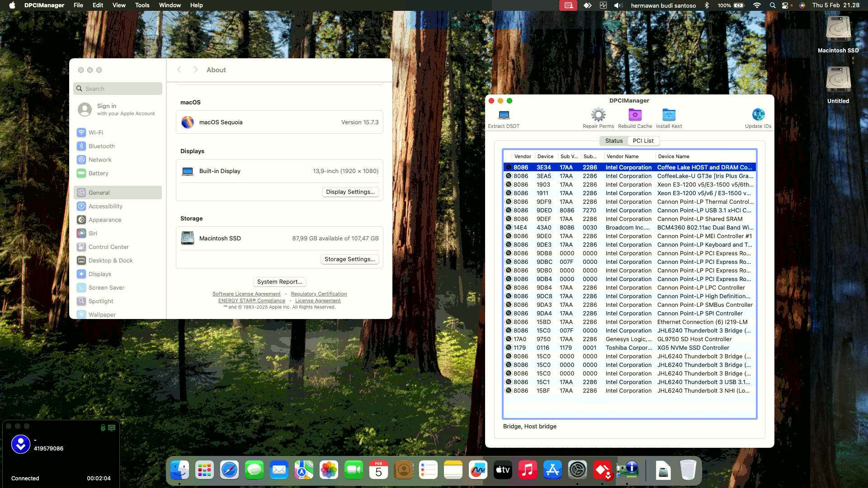868x488 pixels.
Task: Open Music from the Dock
Action: tap(528, 470)
